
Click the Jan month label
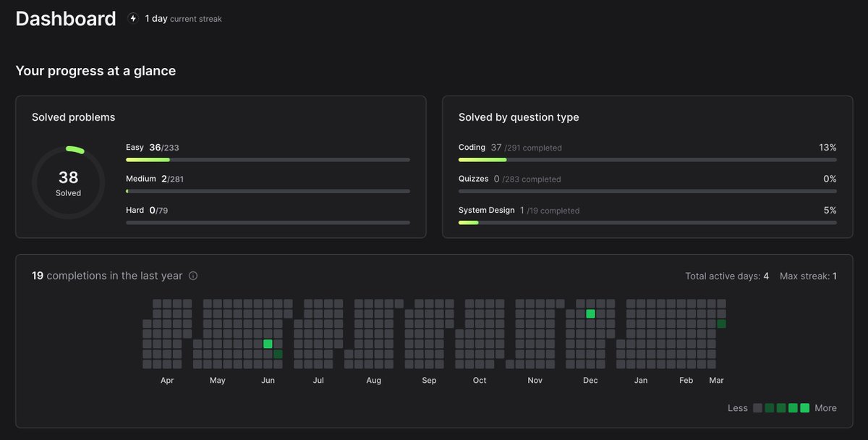tap(641, 381)
